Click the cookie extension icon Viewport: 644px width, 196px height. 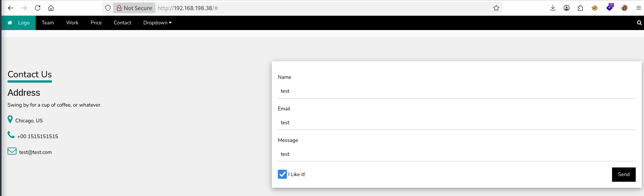point(624,8)
